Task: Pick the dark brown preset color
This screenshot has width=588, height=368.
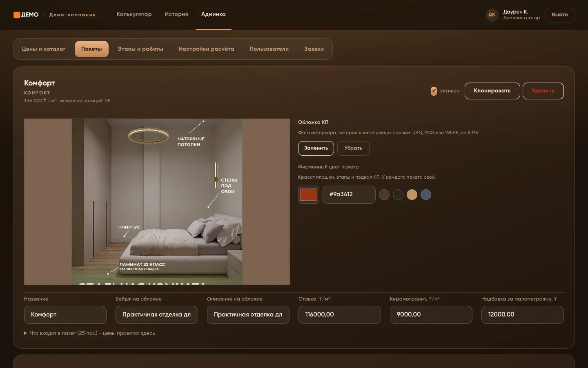Action: point(384,195)
